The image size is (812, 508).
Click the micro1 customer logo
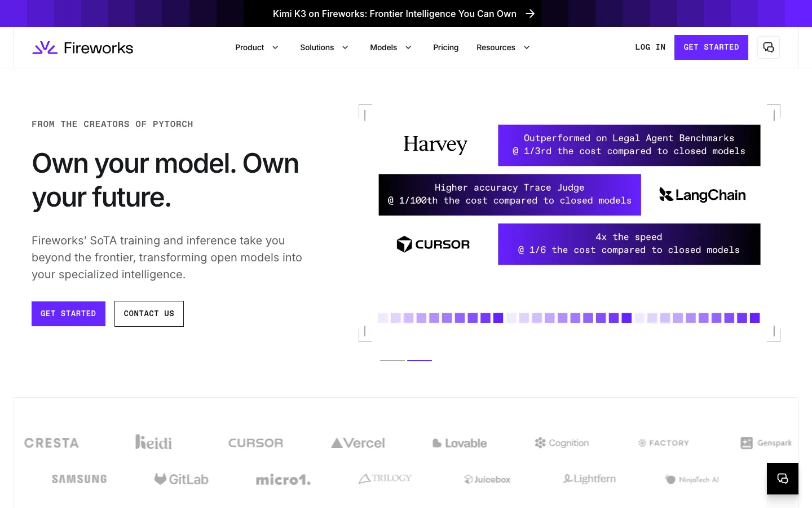[283, 480]
